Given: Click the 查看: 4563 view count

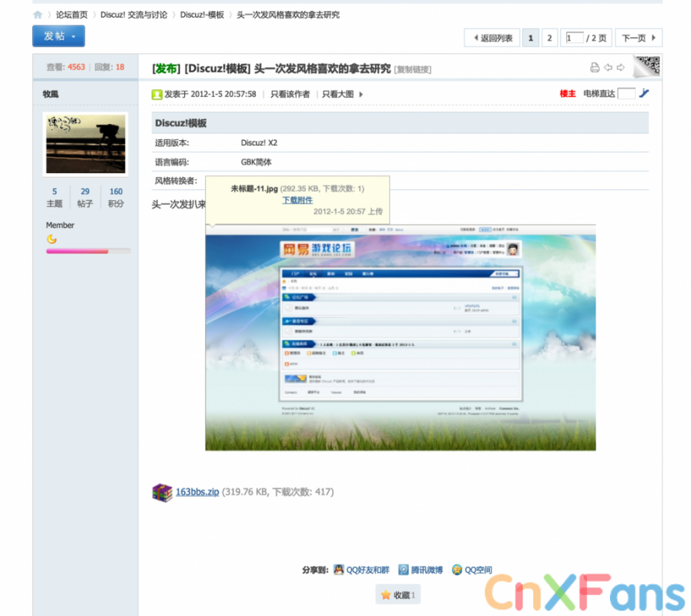Looking at the screenshot, I should point(65,67).
